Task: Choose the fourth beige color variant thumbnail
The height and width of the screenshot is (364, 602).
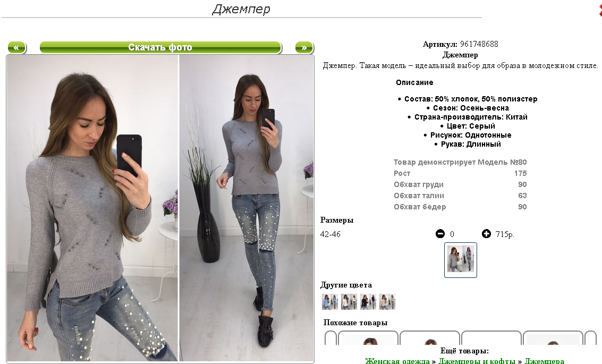Action: click(387, 302)
